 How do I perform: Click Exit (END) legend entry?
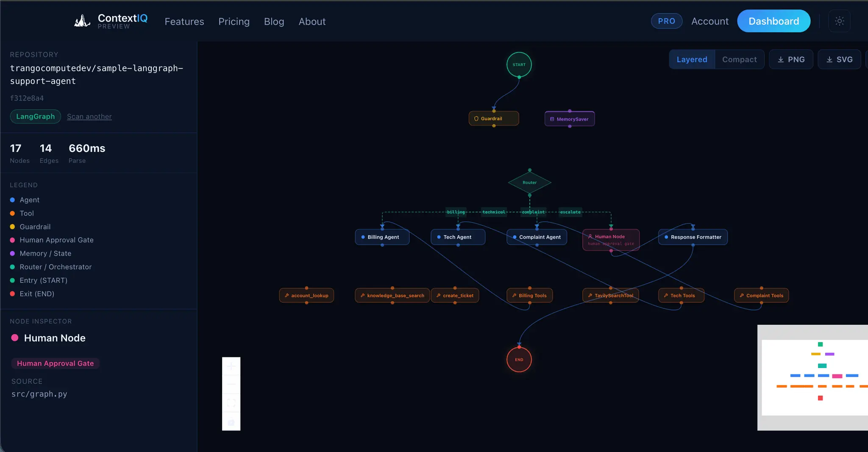tap(32, 294)
